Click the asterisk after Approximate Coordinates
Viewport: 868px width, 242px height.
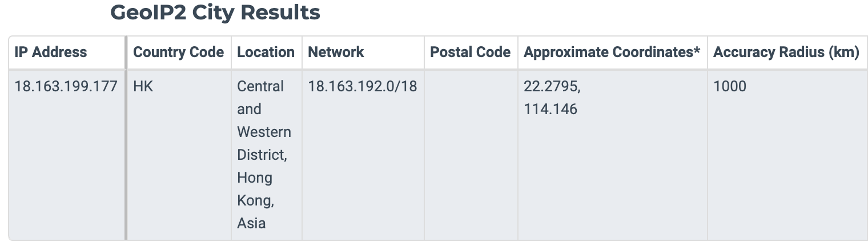(x=697, y=51)
